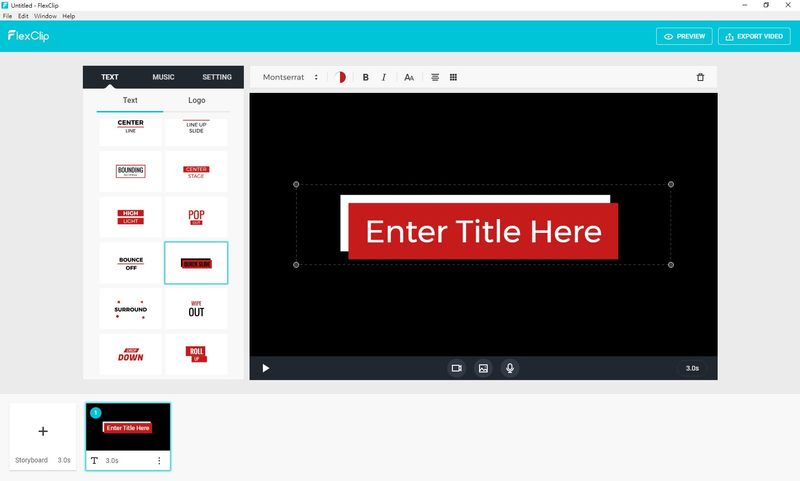Click the EXPORT VIDEO button

click(754, 36)
